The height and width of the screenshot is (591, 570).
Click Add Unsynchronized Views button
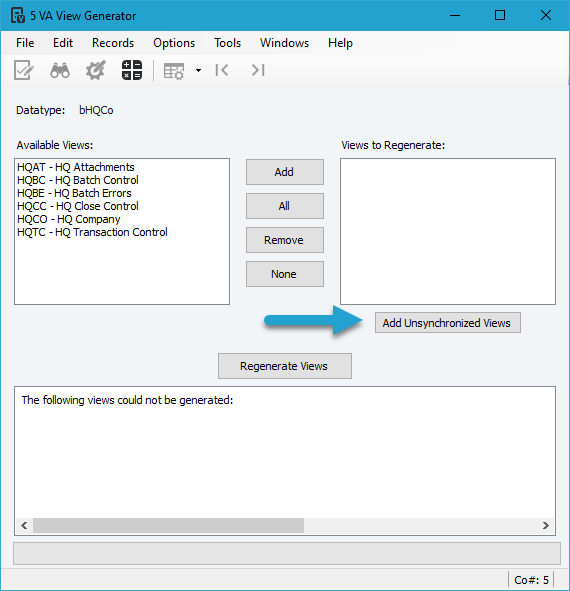click(448, 323)
